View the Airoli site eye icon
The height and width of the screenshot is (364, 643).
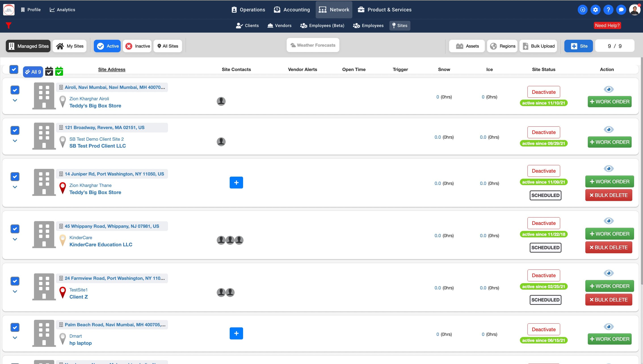608,89
